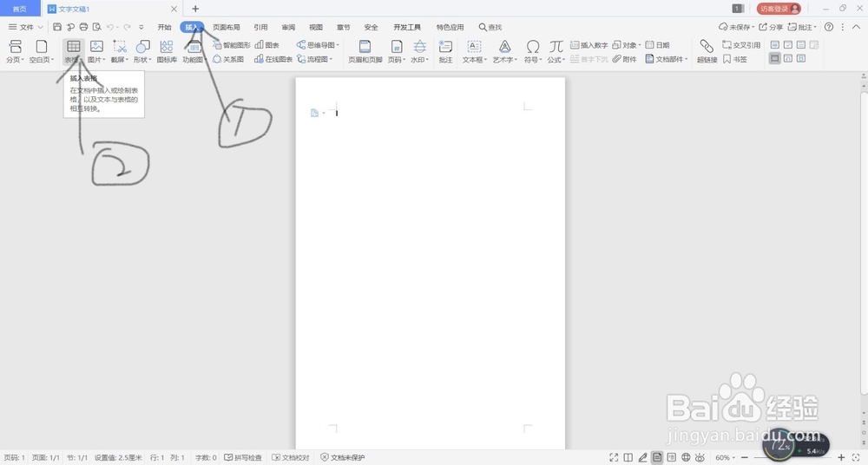Insert a 关系图 relationship diagram
The image size is (868, 465).
[228, 59]
